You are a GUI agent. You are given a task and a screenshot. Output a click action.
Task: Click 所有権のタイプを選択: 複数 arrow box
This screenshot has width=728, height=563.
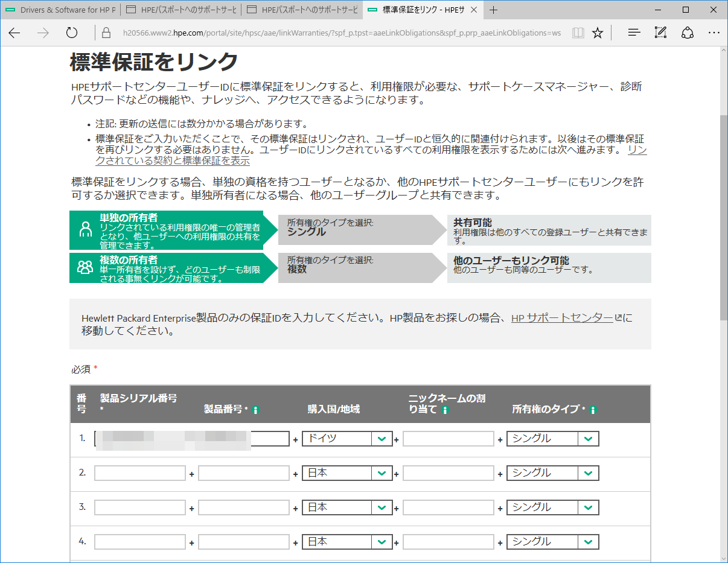pyautogui.click(x=362, y=267)
